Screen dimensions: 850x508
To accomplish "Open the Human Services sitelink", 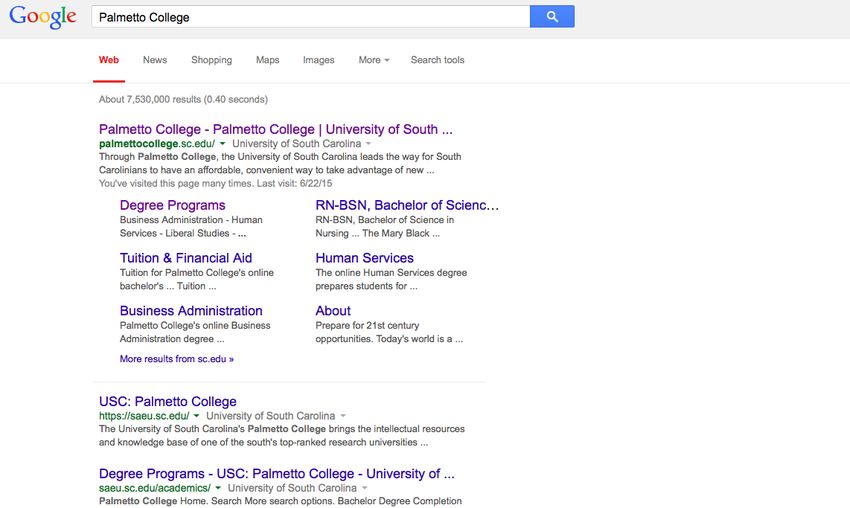I will (364, 258).
